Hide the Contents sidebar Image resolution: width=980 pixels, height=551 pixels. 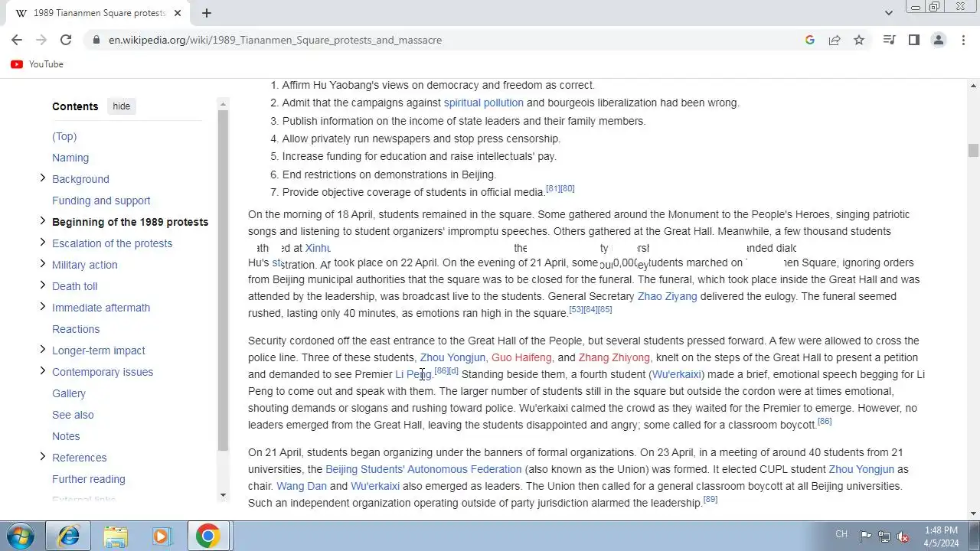click(122, 106)
